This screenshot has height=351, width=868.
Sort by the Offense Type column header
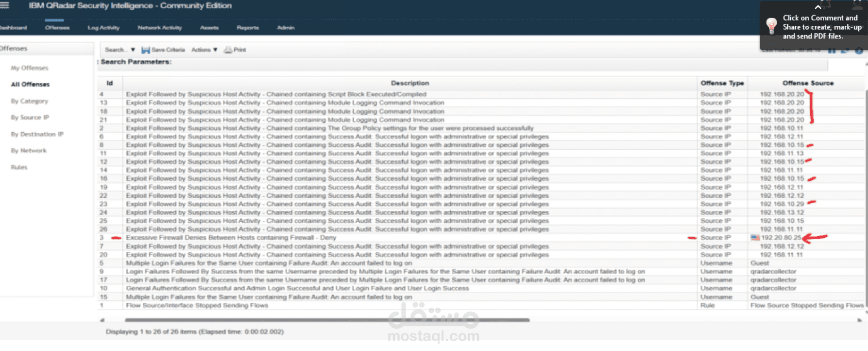(722, 83)
